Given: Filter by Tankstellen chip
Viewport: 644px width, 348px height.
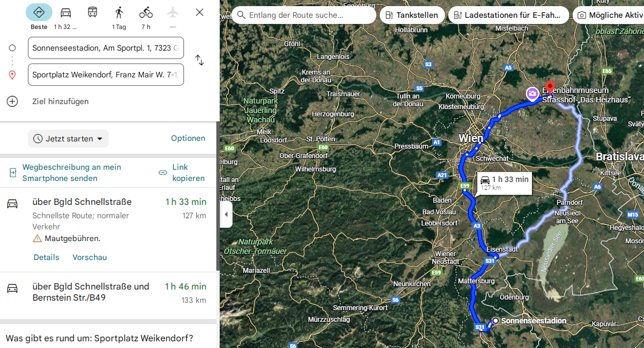Looking at the screenshot, I should click(411, 15).
